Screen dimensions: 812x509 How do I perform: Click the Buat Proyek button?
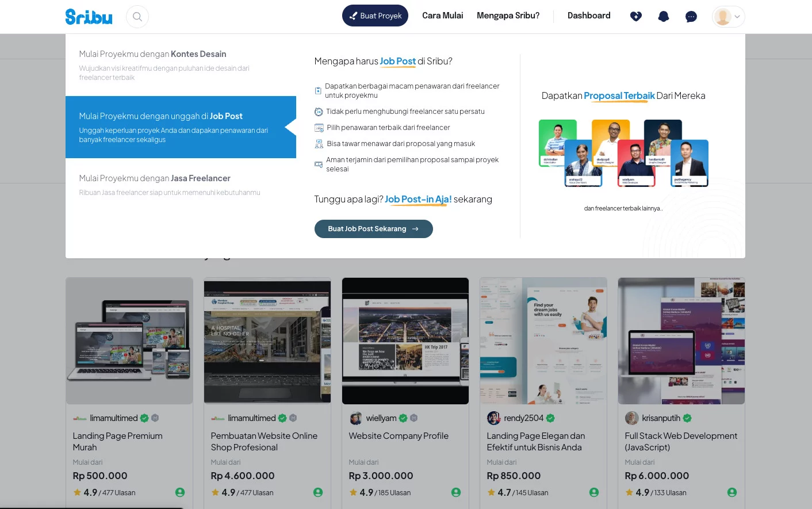[x=375, y=16]
